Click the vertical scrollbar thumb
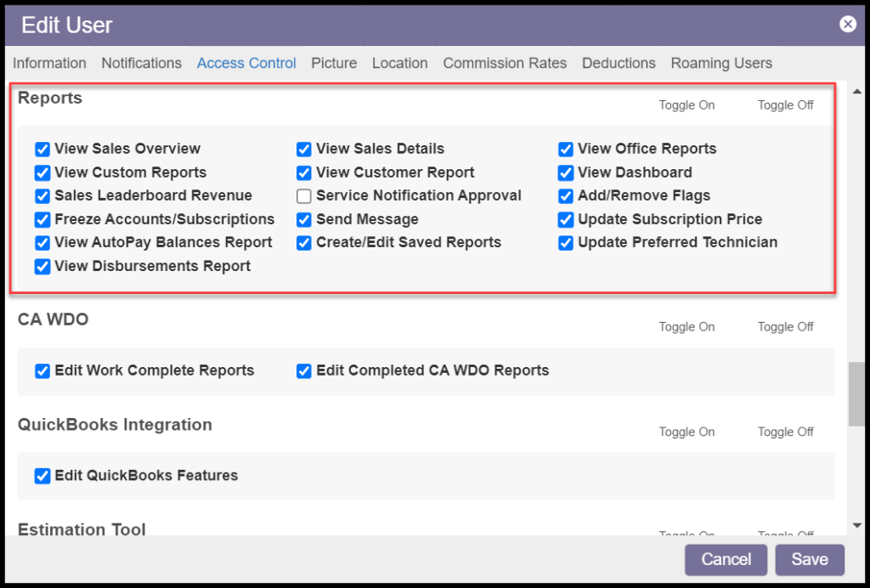Viewport: 870px width, 588px height. [856, 393]
